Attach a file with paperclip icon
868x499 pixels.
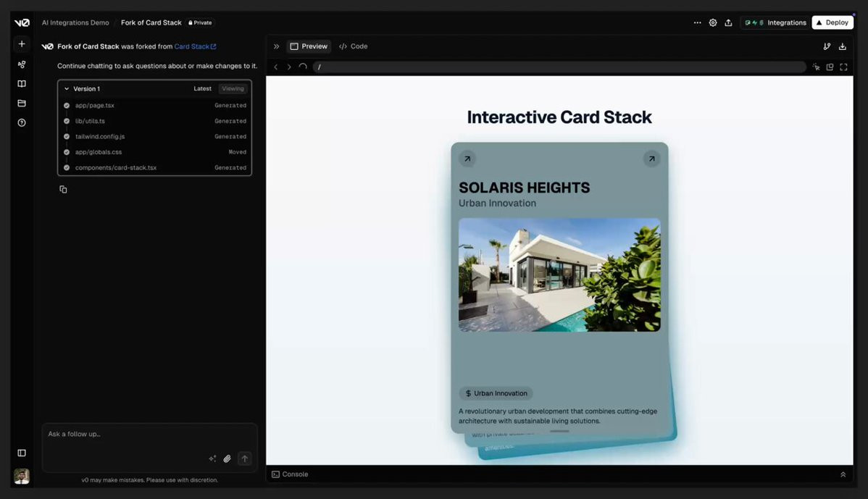(x=227, y=458)
